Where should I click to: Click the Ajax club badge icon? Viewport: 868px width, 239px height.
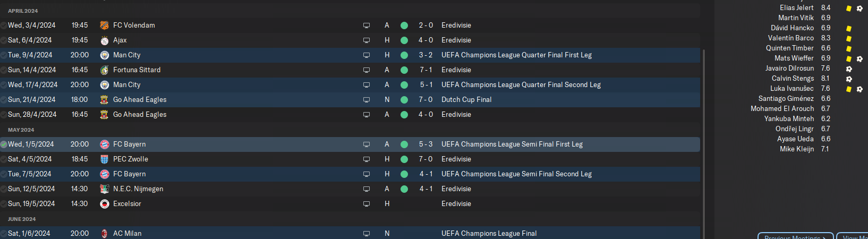point(105,40)
